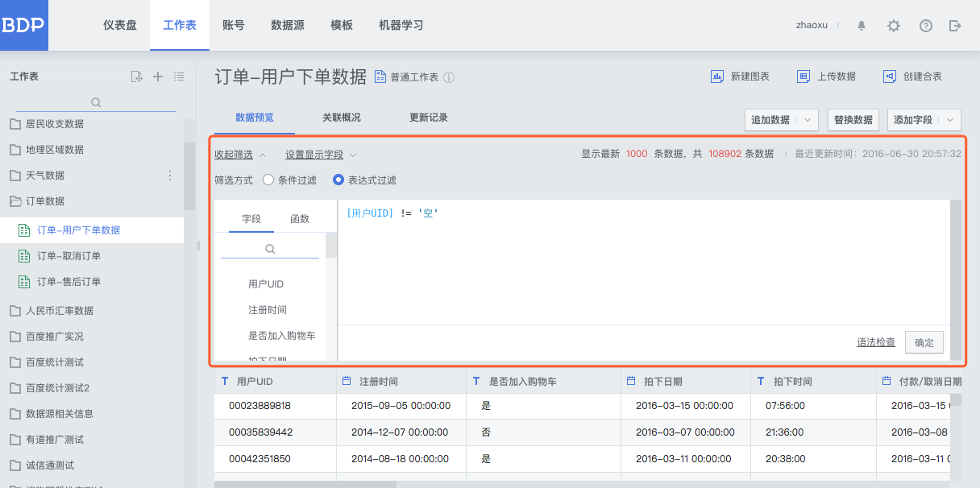Click the new folder icon in 工作表 panel
Image resolution: width=980 pixels, height=488 pixels.
point(137,77)
